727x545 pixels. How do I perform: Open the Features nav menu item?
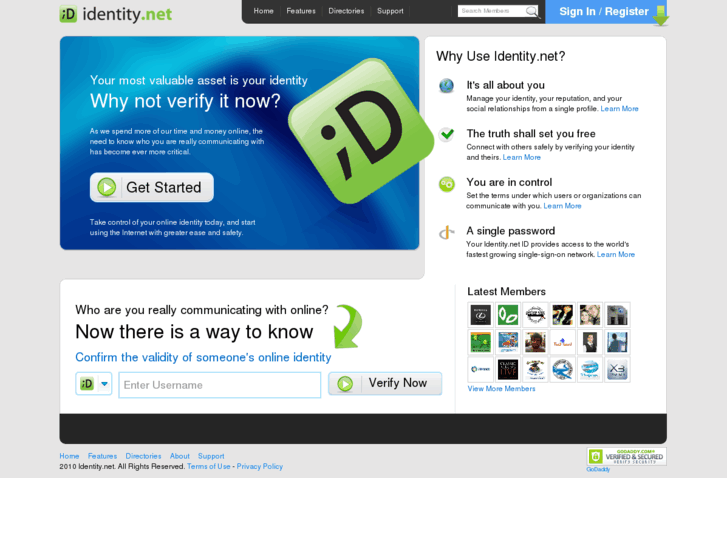click(x=301, y=11)
